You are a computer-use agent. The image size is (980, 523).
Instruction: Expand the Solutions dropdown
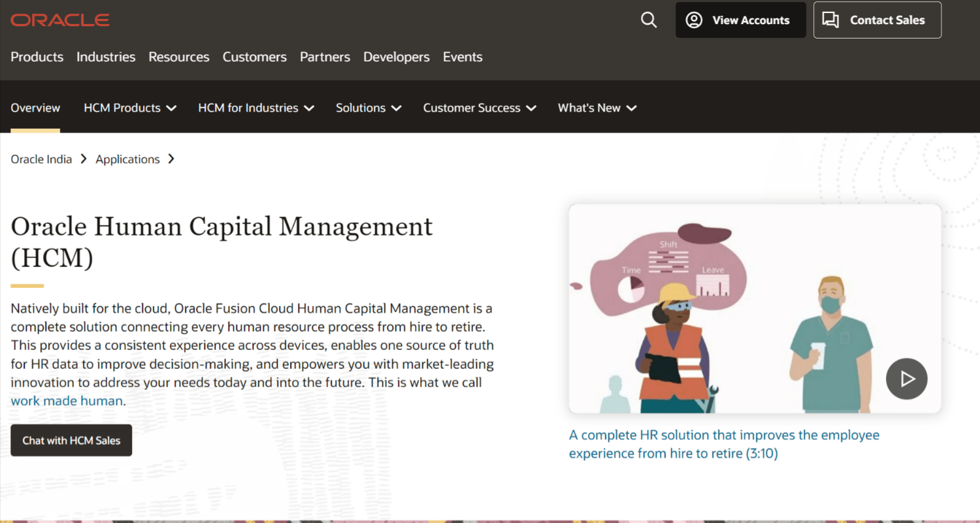(x=368, y=108)
